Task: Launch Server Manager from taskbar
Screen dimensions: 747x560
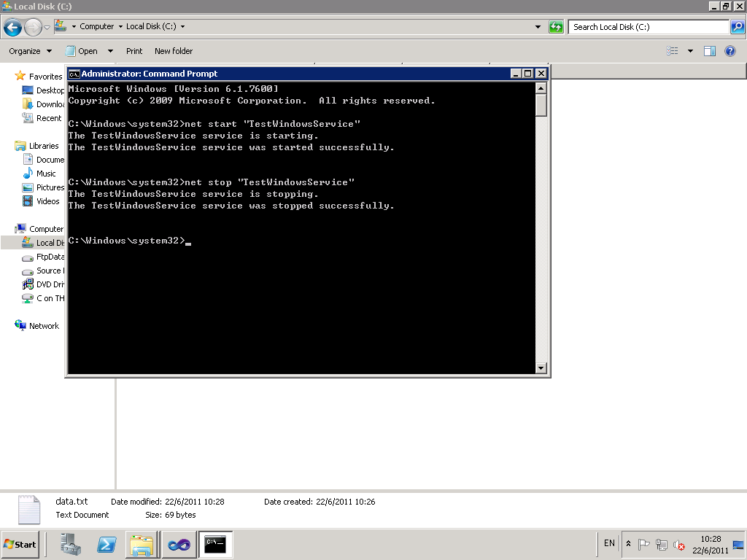Action: pos(71,544)
